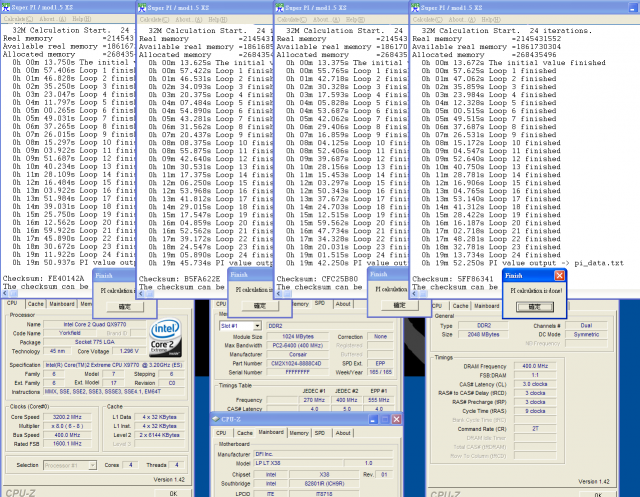Screen dimensions: 640x497
Task: Close the 'PI calculation is done!' dialog with the X
Action: 559,275
